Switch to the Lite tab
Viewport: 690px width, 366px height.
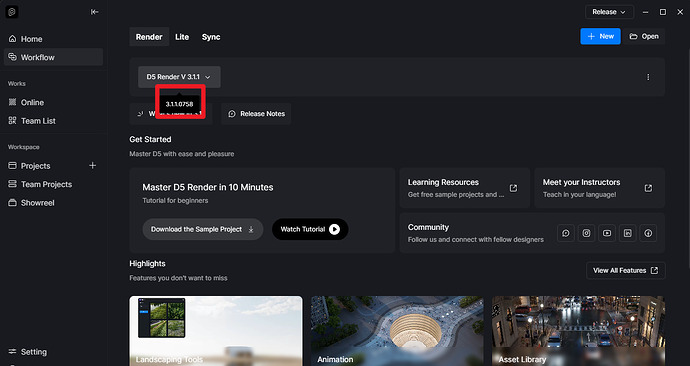182,37
